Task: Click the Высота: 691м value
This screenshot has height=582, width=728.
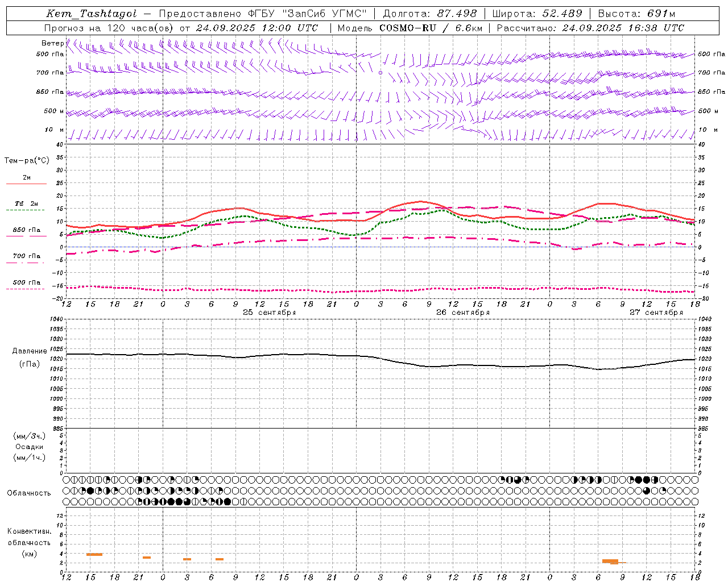Action: pos(637,14)
